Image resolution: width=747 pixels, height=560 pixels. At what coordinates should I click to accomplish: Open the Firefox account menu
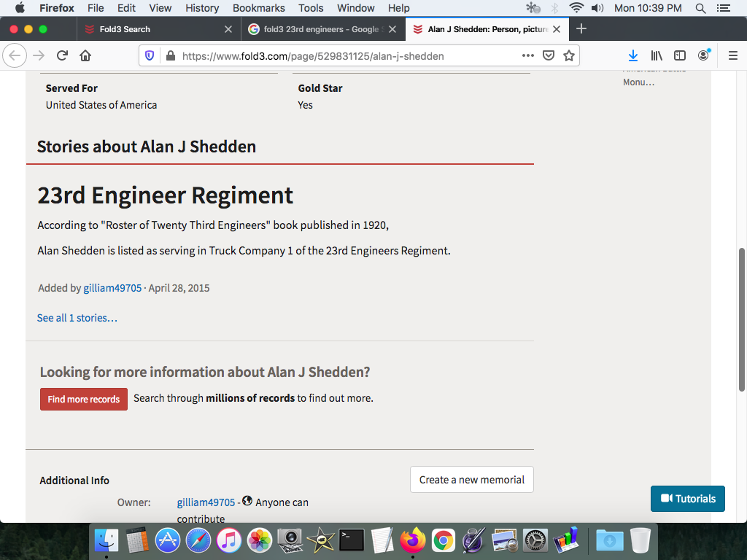(x=703, y=55)
